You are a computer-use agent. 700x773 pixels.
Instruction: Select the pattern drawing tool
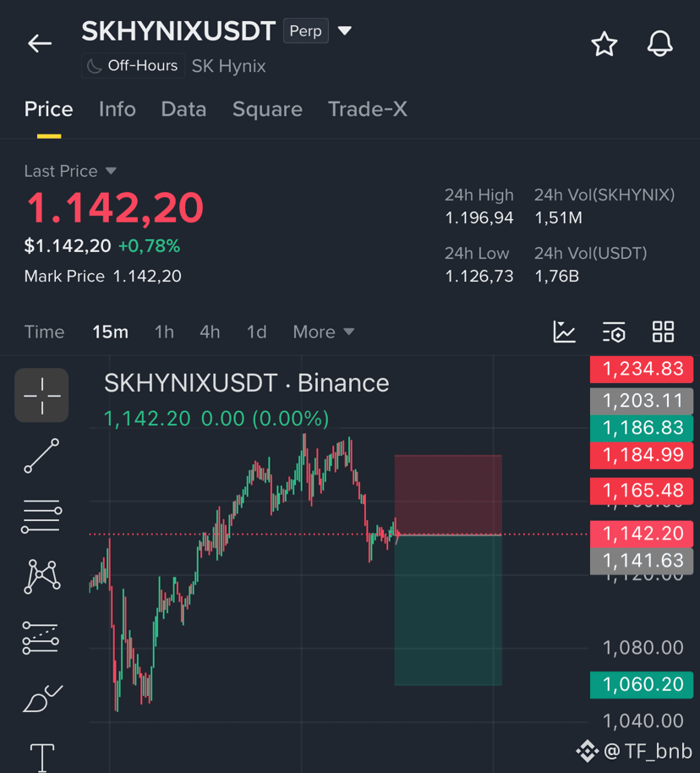(x=42, y=576)
